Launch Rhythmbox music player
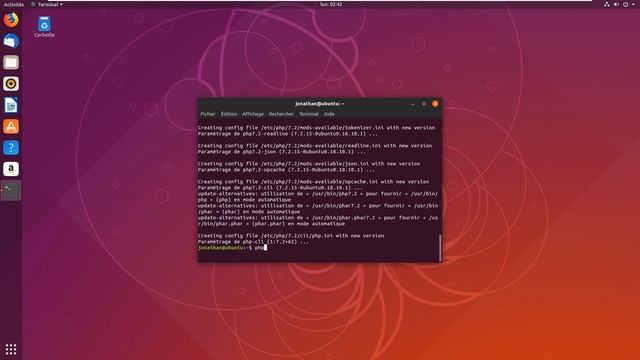Screen dimensions: 640x360 coord(11,84)
